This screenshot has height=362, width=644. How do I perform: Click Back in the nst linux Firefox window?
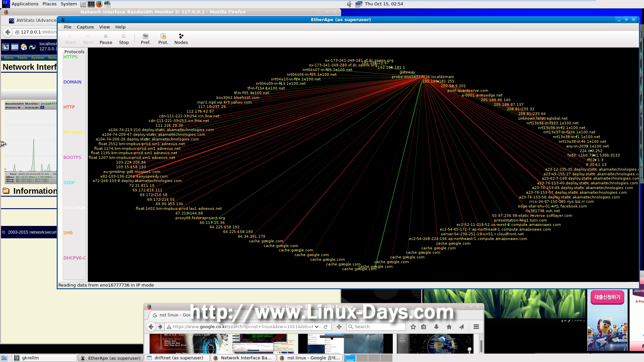151,326
